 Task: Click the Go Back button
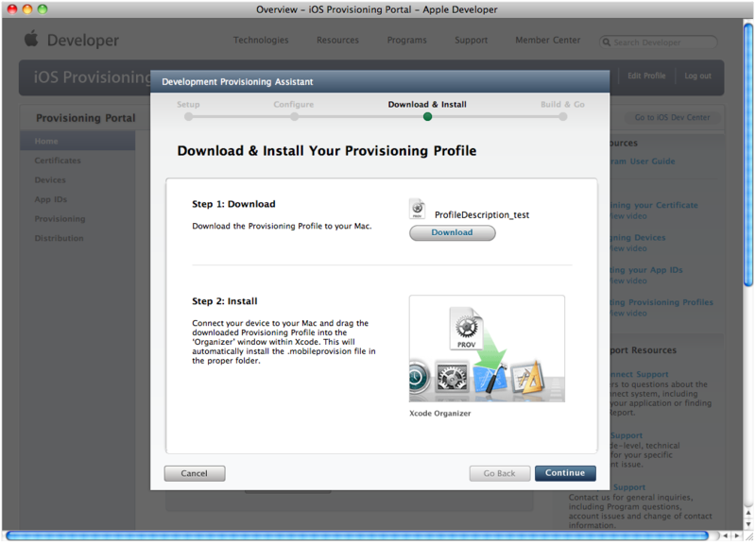point(500,473)
